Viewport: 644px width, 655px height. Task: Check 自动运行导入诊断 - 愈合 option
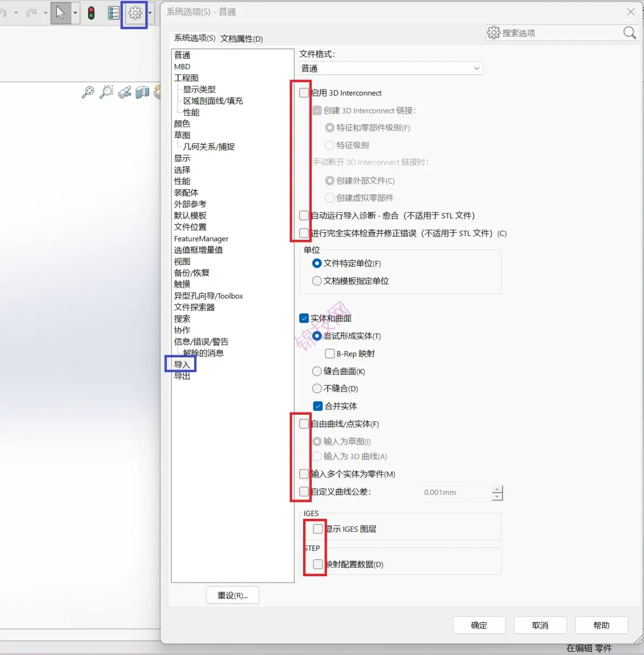pos(304,215)
